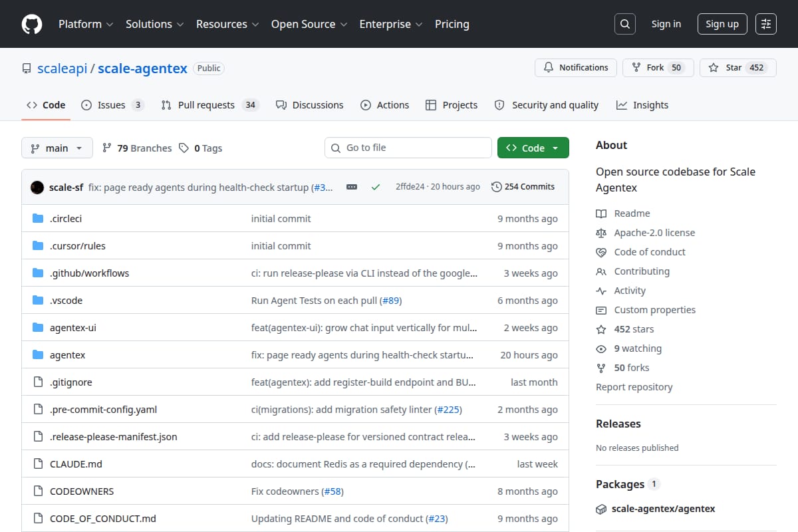Open the scale-agentex repository name link
This screenshot has height=532, width=798.
click(142, 68)
